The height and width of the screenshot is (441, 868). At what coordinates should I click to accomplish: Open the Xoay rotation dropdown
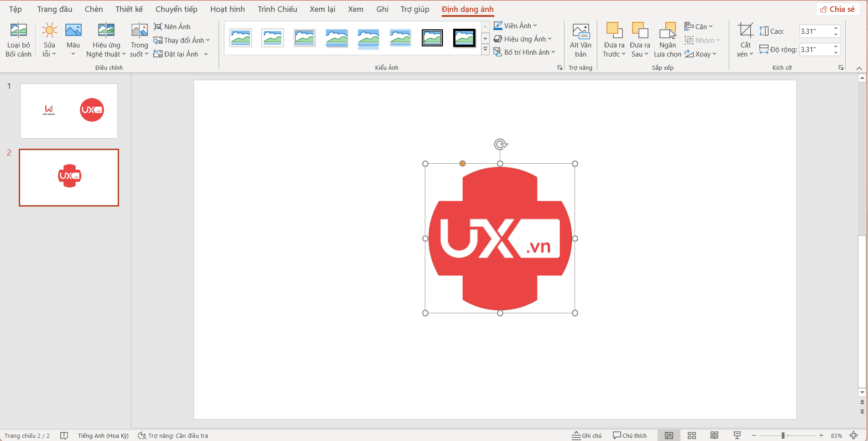701,54
